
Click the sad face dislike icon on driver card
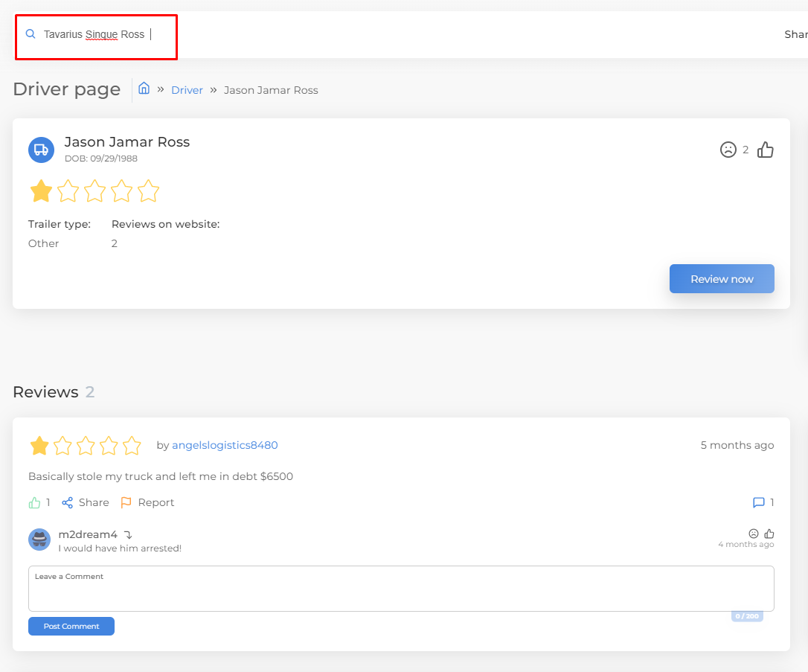(x=728, y=150)
